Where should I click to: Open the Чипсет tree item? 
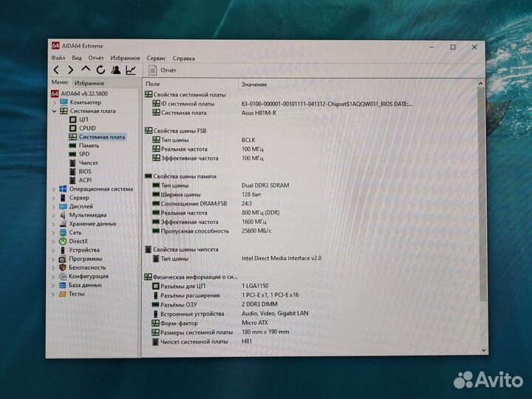pyautogui.click(x=89, y=163)
